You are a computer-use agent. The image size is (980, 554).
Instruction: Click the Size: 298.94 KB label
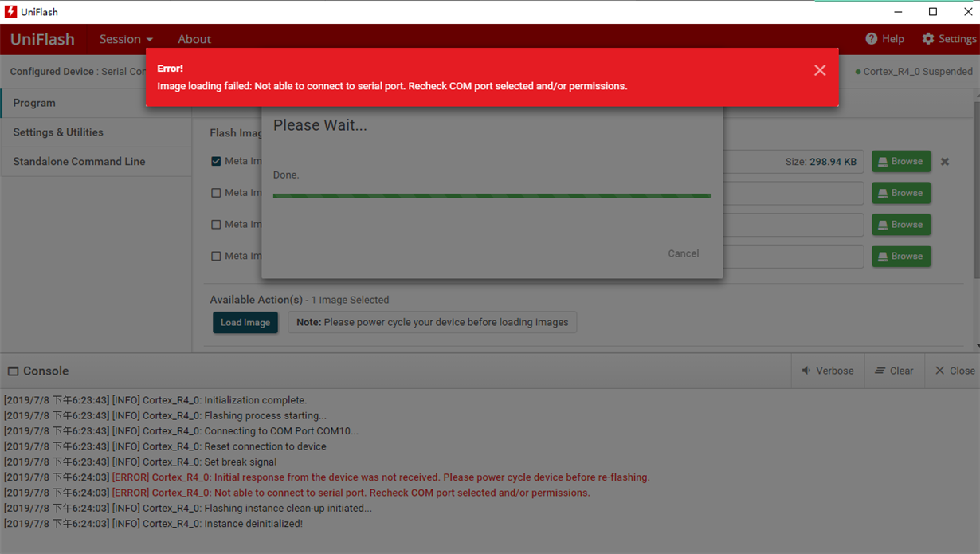821,162
